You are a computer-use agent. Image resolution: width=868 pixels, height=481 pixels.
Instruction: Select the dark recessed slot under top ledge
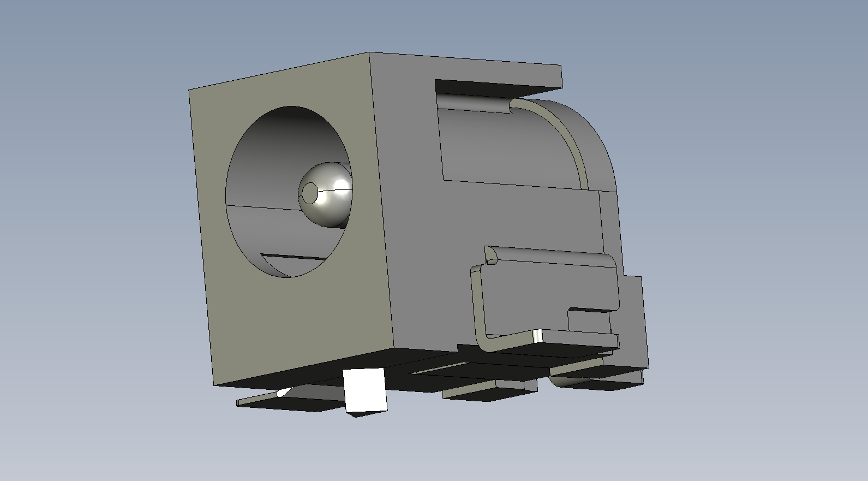[491, 87]
